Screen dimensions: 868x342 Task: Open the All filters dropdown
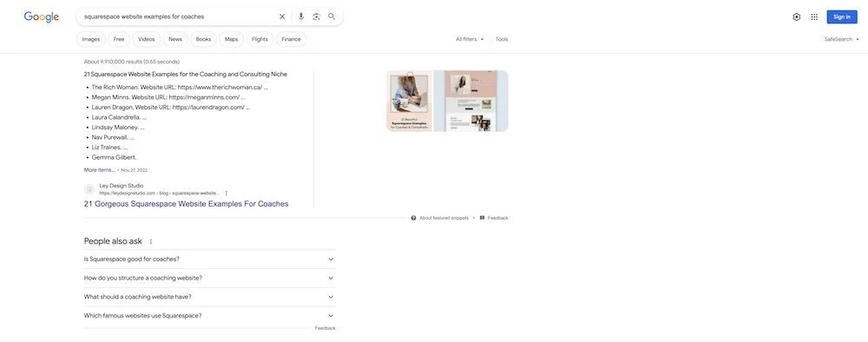click(x=470, y=39)
